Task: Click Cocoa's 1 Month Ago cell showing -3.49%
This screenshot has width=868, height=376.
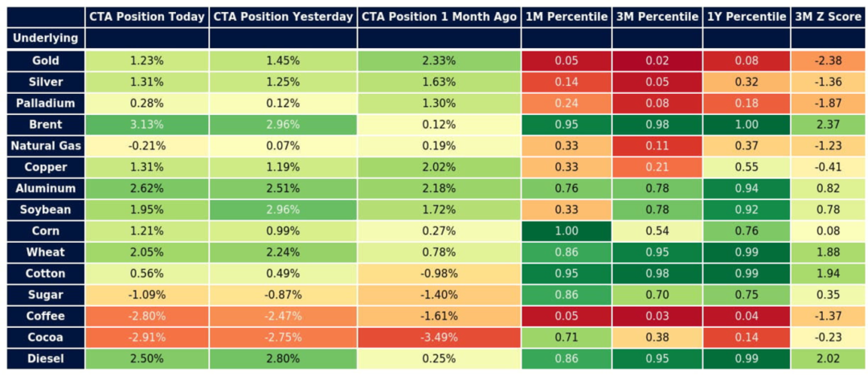Action: (x=438, y=337)
